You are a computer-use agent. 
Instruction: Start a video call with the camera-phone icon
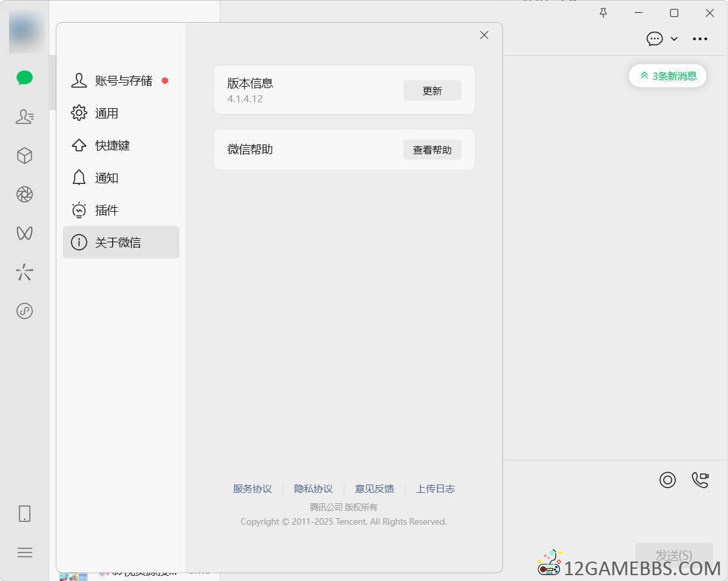700,479
